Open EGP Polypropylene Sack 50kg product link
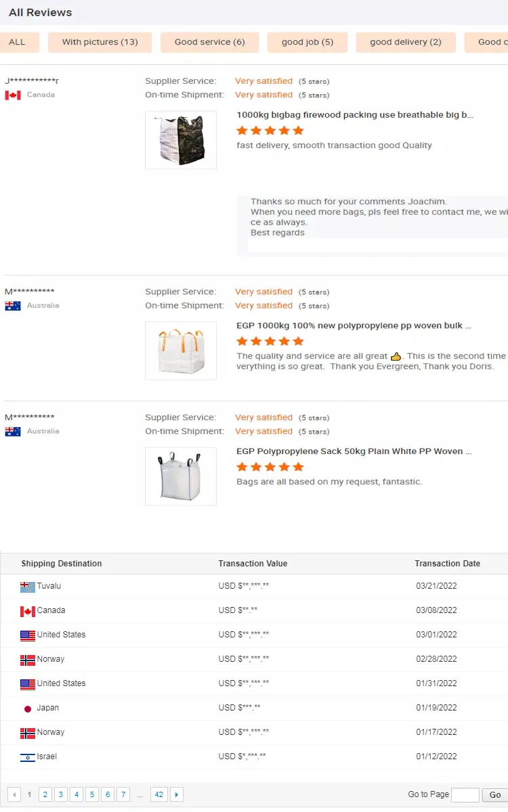 tap(354, 451)
